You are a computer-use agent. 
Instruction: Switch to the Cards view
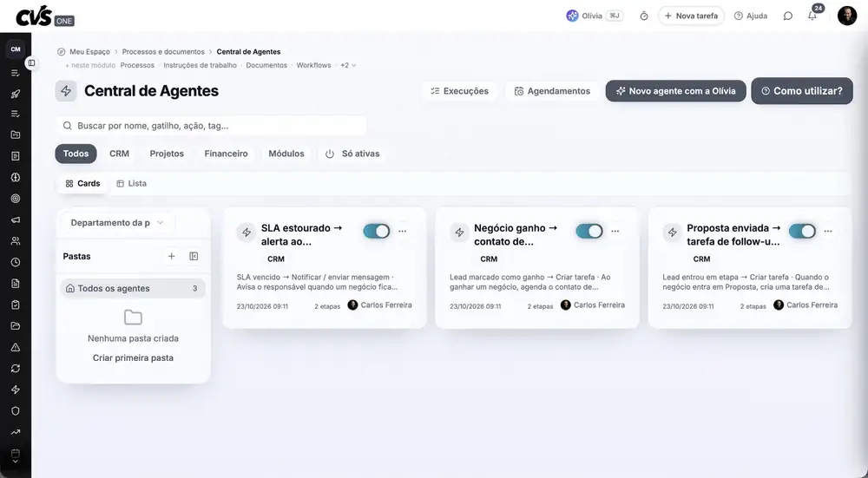pos(82,184)
